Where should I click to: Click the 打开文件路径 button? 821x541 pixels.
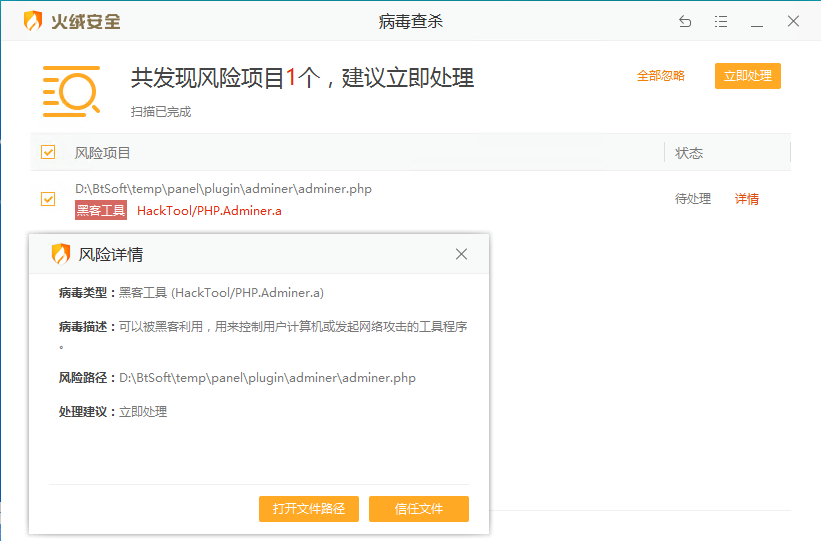coord(309,509)
